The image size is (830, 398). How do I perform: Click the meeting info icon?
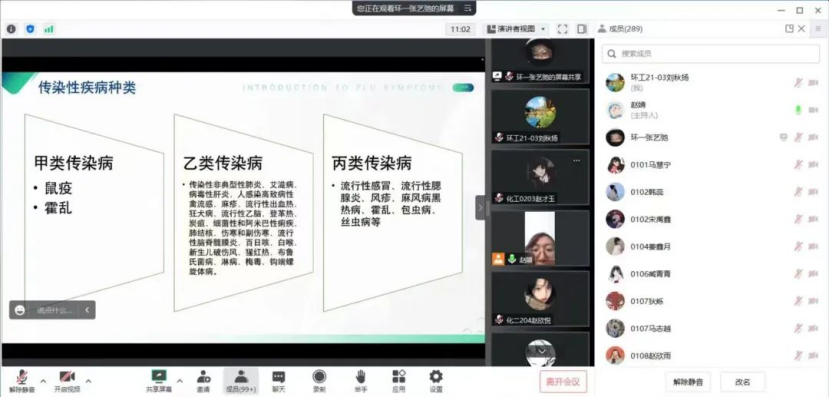point(11,29)
